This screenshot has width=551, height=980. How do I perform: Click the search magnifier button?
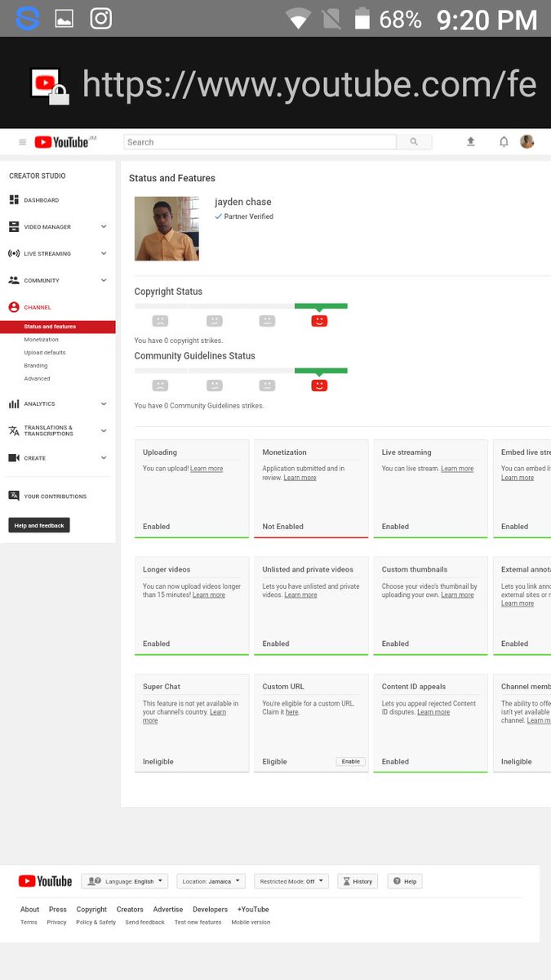(414, 142)
